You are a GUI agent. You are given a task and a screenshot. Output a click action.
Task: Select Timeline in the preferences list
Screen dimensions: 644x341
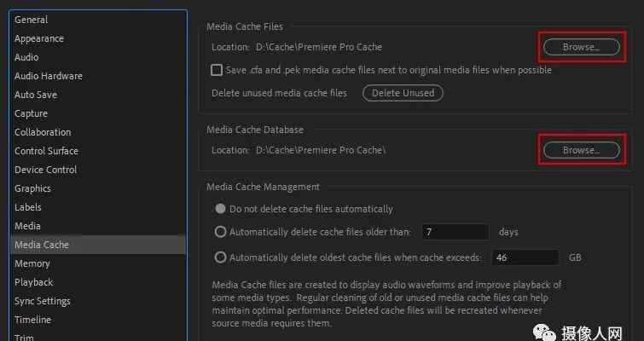[33, 320]
